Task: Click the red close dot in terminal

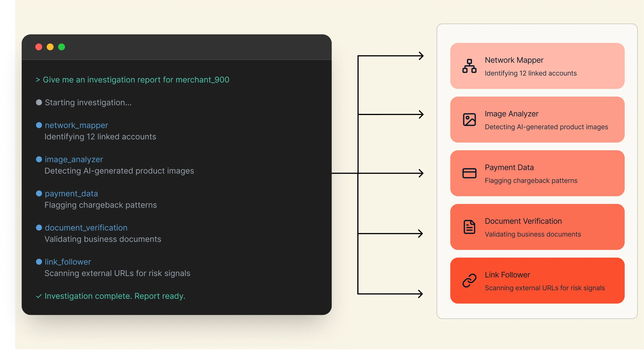Action: [x=39, y=47]
